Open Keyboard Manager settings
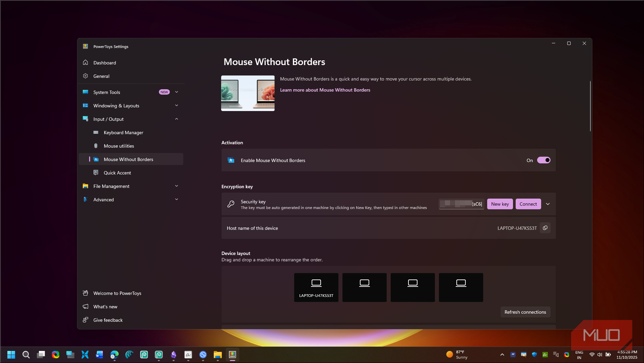The width and height of the screenshot is (644, 363). pos(123,133)
